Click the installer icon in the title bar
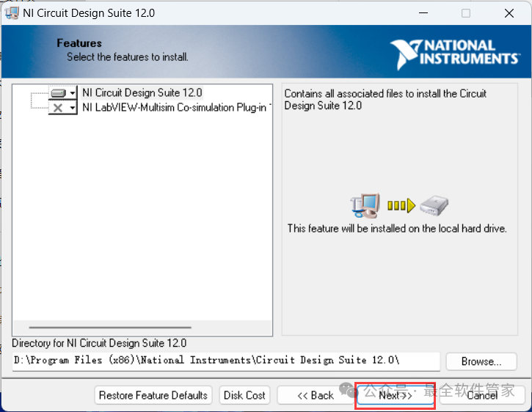Screen dimensions: 532x412 (12, 13)
